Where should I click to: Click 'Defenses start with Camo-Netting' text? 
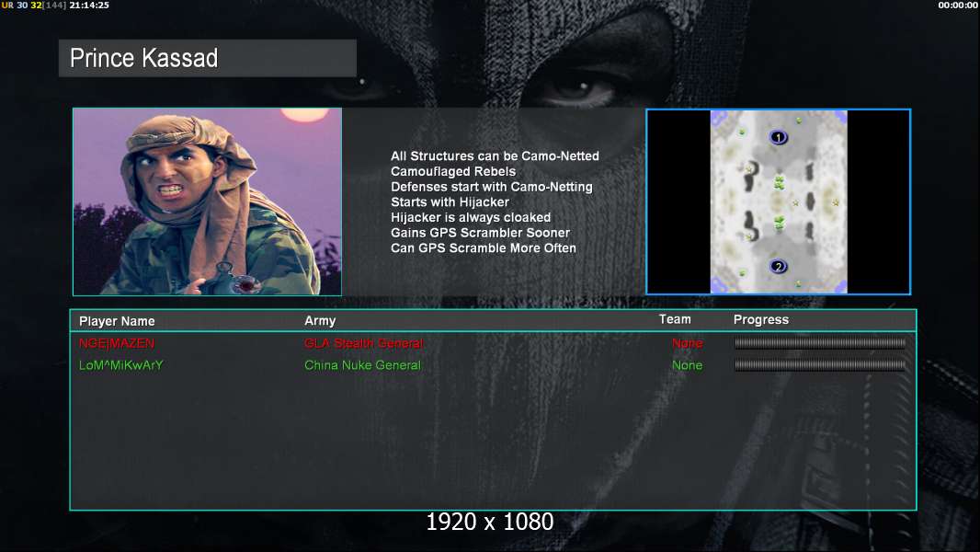pos(492,187)
